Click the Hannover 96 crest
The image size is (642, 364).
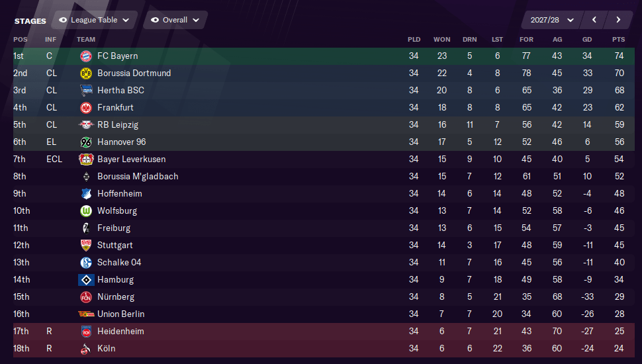[x=86, y=142]
